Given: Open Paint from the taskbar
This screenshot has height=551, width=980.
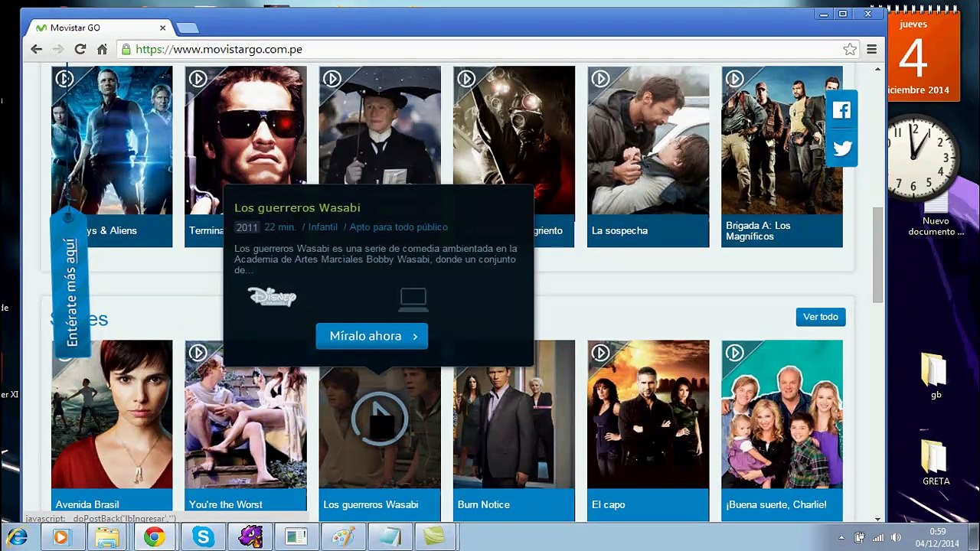Looking at the screenshot, I should (342, 537).
